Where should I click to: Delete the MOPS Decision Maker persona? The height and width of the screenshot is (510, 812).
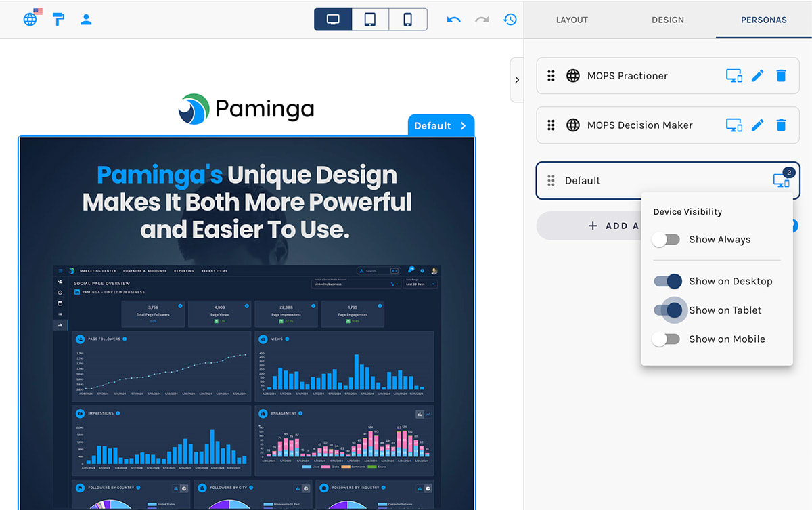pos(782,125)
